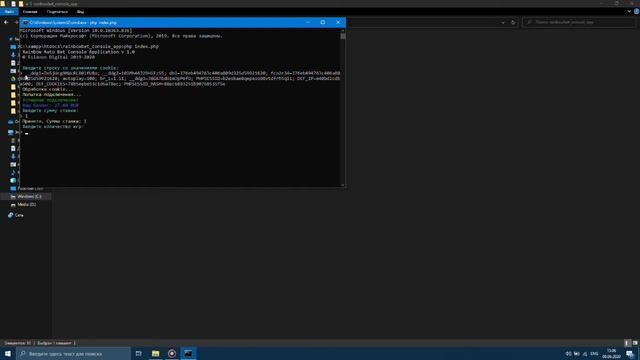The image size is (640, 360).
Task: Click the Media (D:) drive icon
Action: pyautogui.click(x=13, y=204)
